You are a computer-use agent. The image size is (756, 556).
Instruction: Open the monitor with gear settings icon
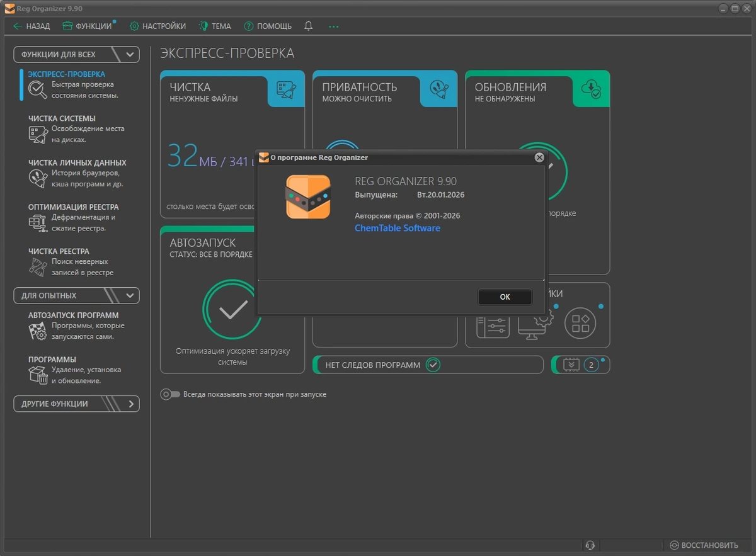(536, 324)
